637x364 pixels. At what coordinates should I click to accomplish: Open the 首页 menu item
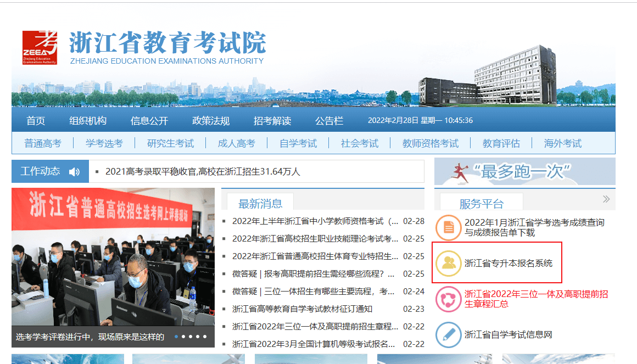(x=36, y=121)
